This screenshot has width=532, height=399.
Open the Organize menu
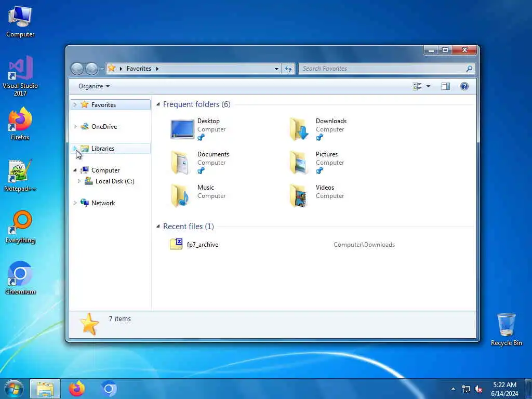click(x=94, y=86)
